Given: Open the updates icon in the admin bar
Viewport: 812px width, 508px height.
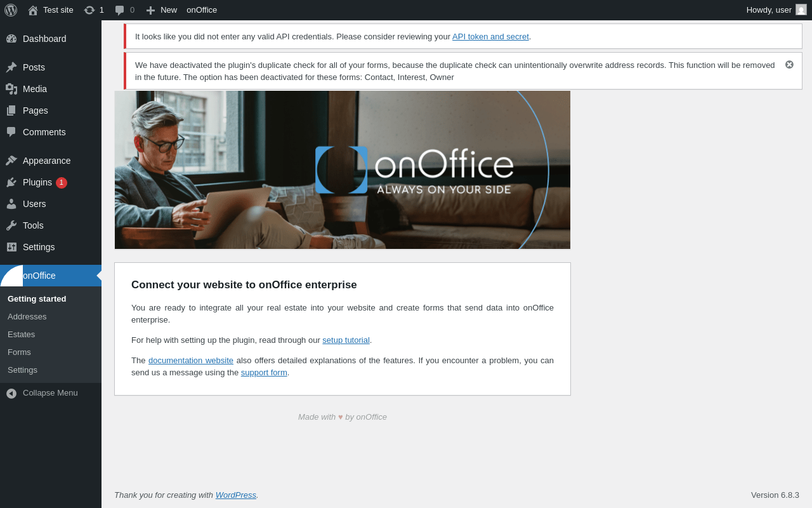Looking at the screenshot, I should (89, 10).
